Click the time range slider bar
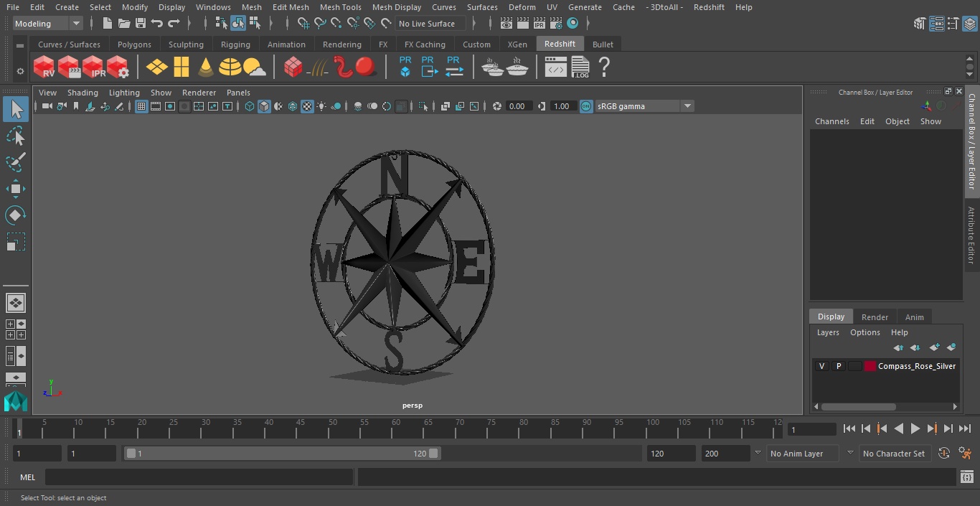 click(283, 454)
